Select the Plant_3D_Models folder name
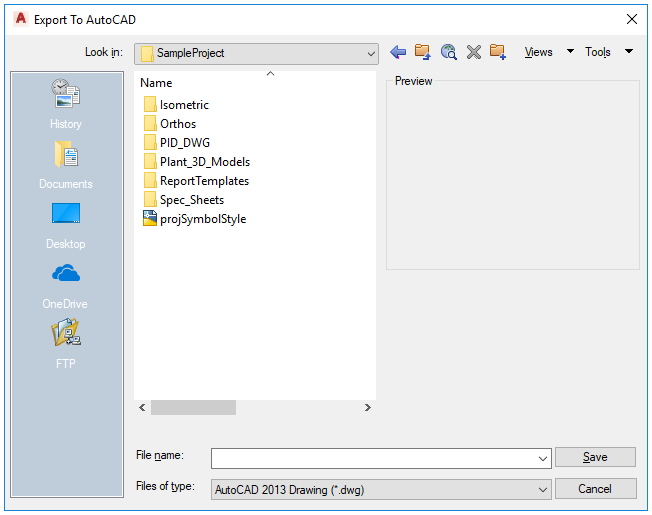 pyautogui.click(x=205, y=162)
